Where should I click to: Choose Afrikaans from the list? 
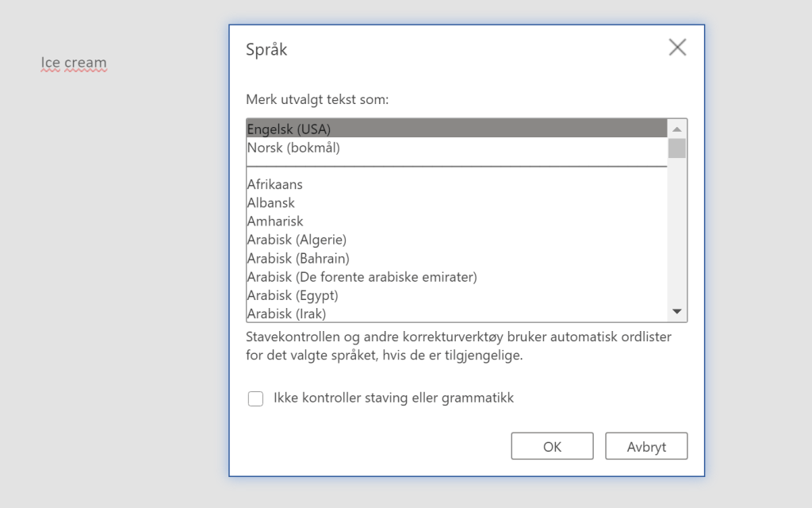(x=274, y=184)
